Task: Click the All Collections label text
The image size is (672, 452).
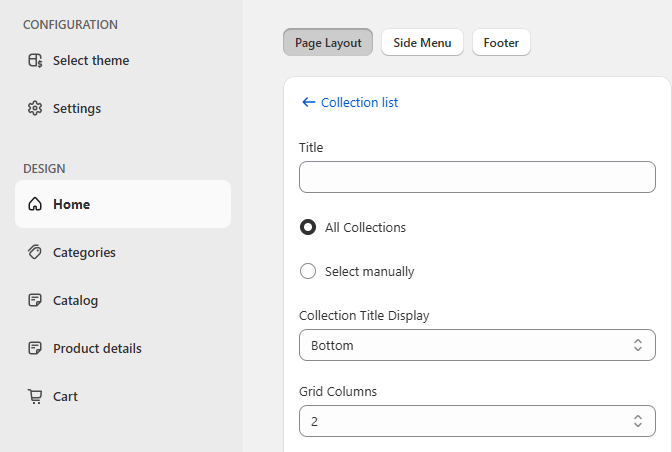Action: click(x=365, y=227)
